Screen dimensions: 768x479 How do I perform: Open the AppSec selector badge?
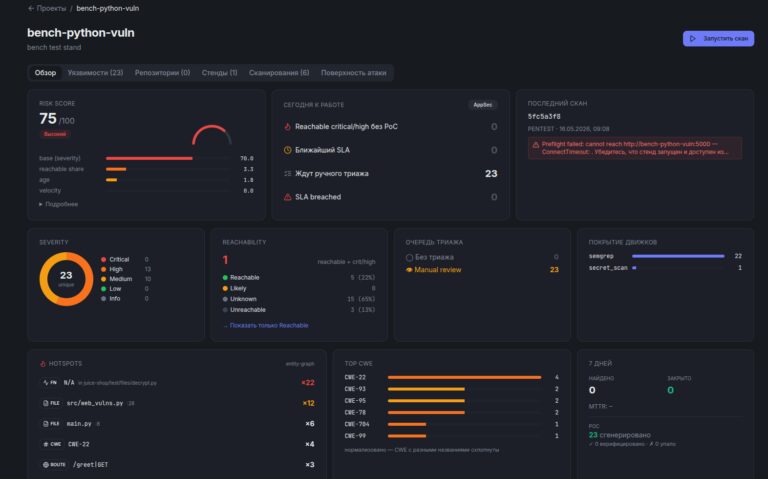click(482, 105)
